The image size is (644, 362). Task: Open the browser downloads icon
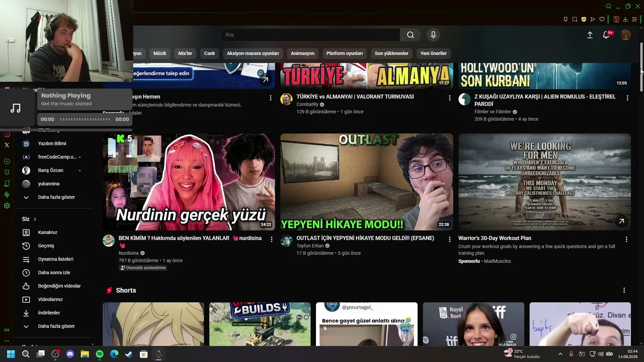(625, 20)
